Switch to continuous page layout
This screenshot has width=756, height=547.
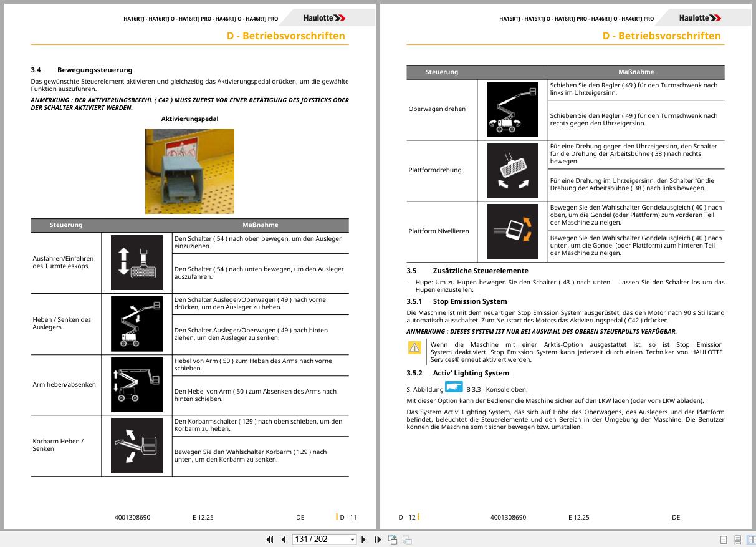coord(738,540)
